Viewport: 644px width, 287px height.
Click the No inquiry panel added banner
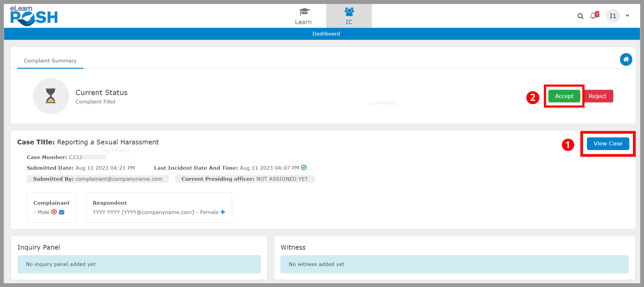pyautogui.click(x=139, y=264)
